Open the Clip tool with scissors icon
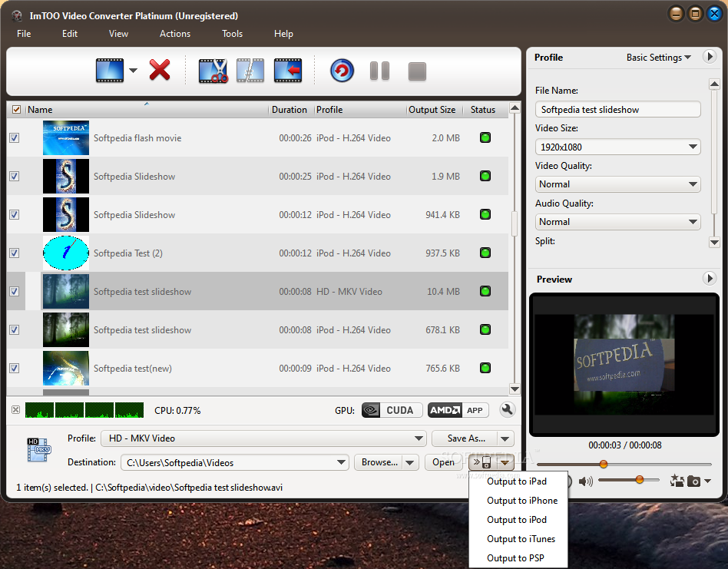728x569 pixels. (213, 71)
